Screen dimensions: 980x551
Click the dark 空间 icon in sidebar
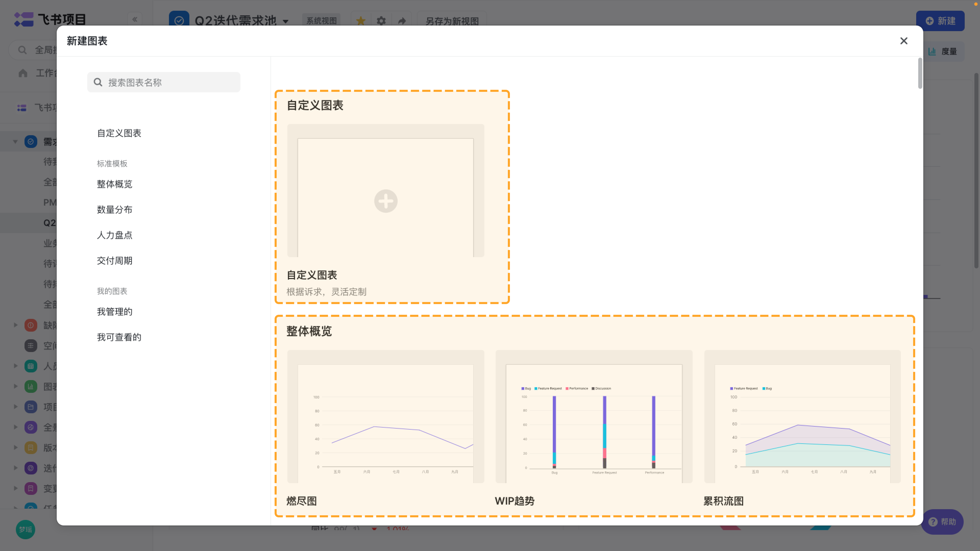click(31, 346)
